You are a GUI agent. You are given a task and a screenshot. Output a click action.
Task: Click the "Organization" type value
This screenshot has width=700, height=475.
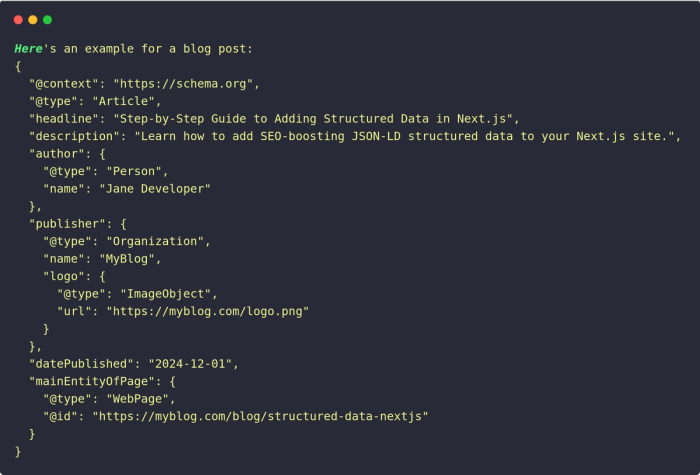coord(155,241)
